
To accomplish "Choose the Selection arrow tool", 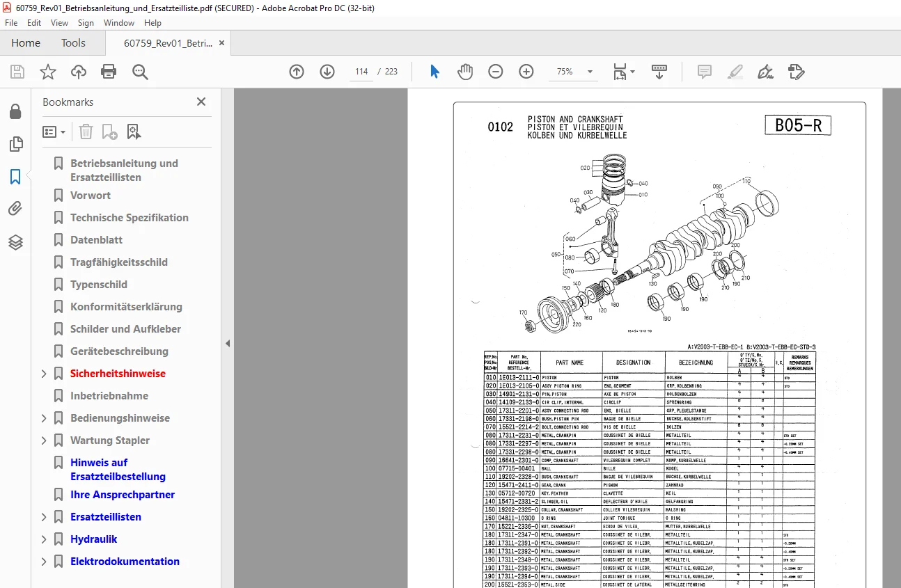I will [435, 72].
